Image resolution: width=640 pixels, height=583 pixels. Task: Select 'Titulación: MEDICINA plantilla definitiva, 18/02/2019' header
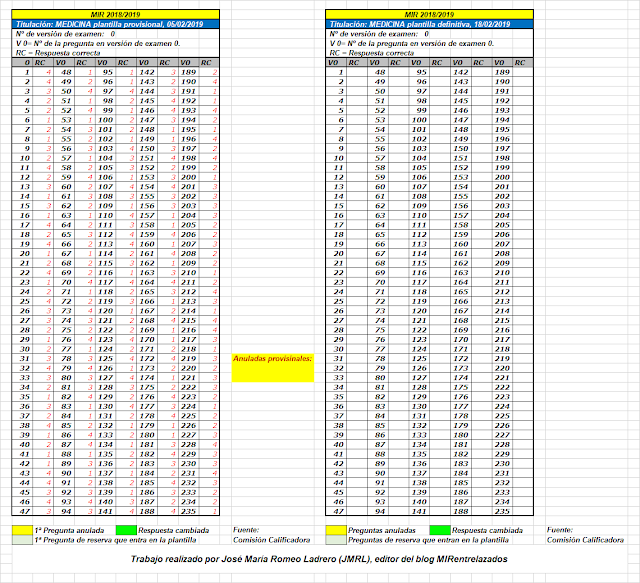click(x=429, y=24)
